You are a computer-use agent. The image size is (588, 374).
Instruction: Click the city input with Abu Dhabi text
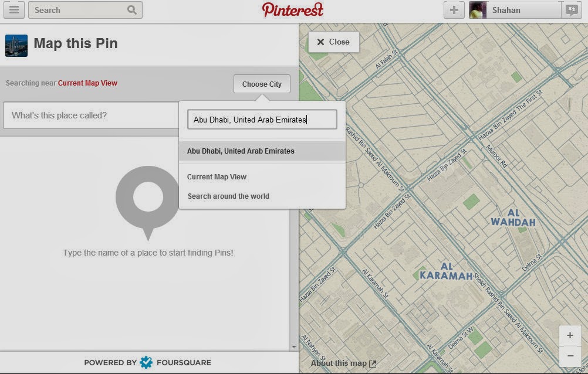pyautogui.click(x=262, y=120)
